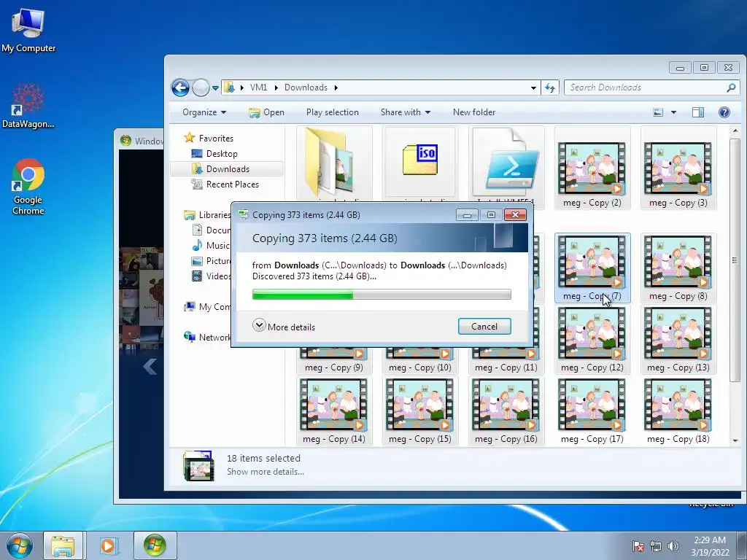Select the ISO file icon
The height and width of the screenshot is (560, 747).
(x=419, y=160)
